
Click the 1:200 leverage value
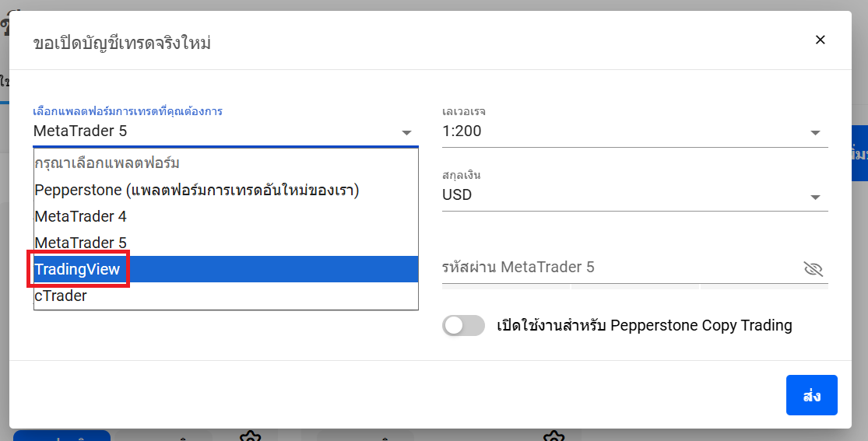pos(462,131)
